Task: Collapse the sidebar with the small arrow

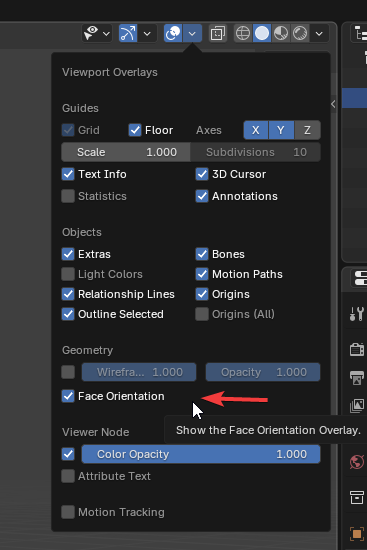Action: click(x=333, y=104)
